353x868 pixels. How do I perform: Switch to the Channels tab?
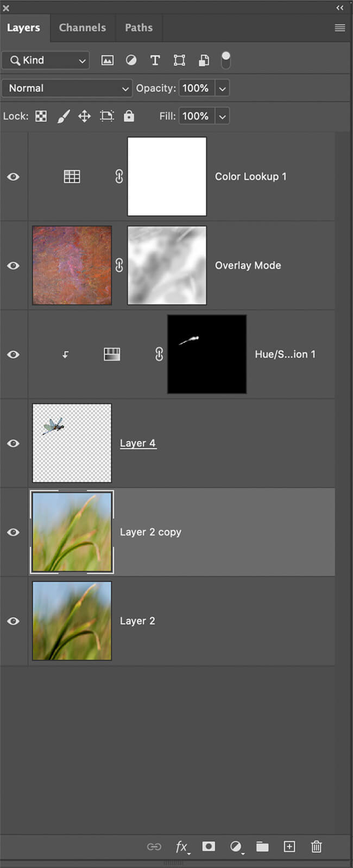(x=83, y=28)
